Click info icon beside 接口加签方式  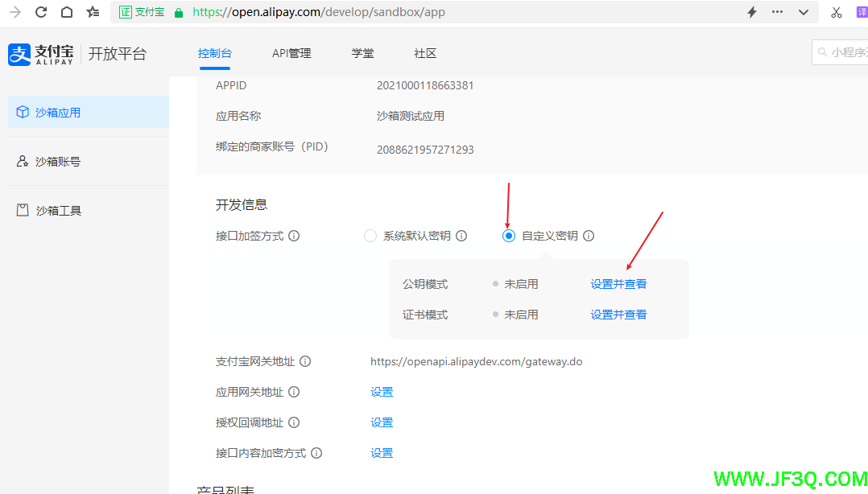pos(294,237)
